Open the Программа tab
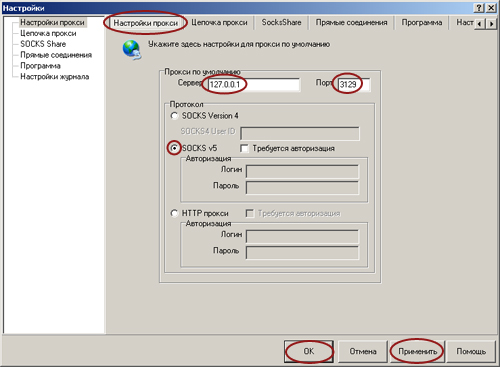 pyautogui.click(x=422, y=23)
